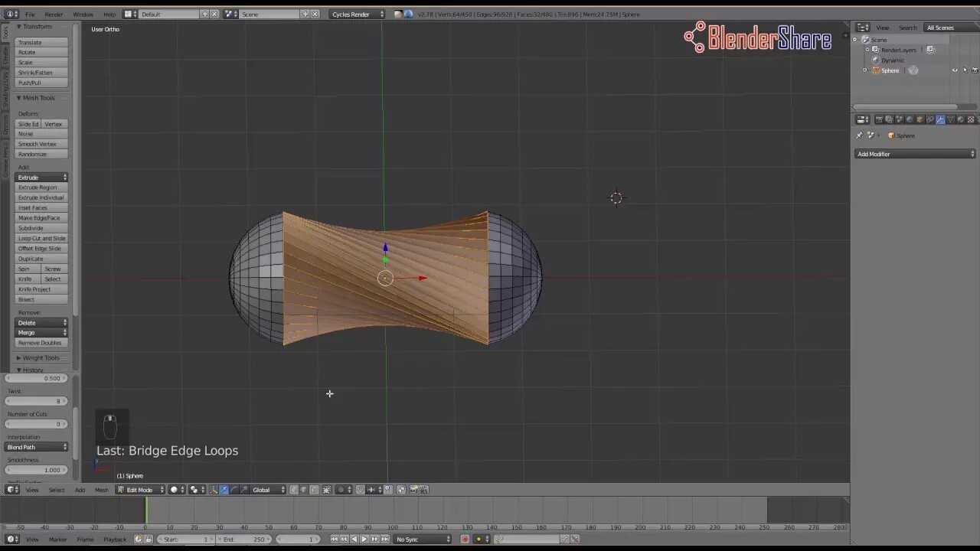Click the timeline editor type clock icon
This screenshot has height=551, width=980.
(x=11, y=539)
